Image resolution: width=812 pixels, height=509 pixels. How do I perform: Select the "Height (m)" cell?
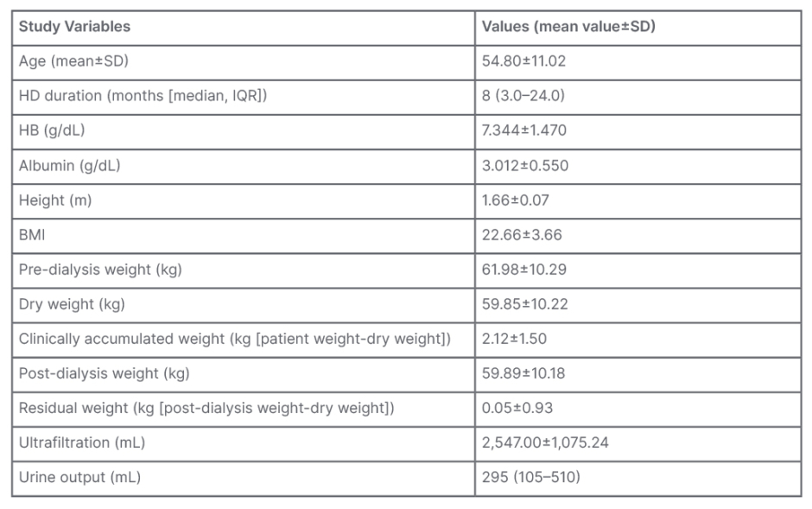[x=55, y=200]
